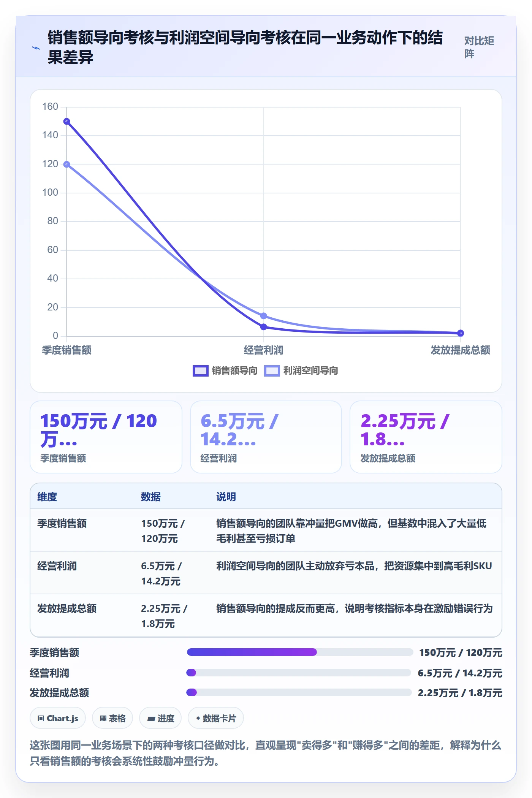The width and height of the screenshot is (532, 798).
Task: Click the 利润空间导向 data point at 120
Action: click(66, 165)
